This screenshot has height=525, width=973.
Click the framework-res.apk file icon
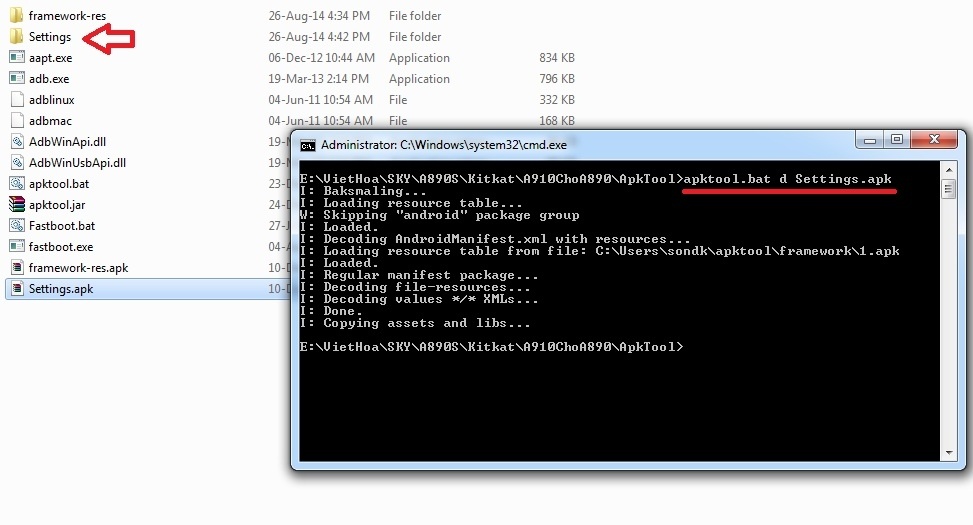point(17,267)
